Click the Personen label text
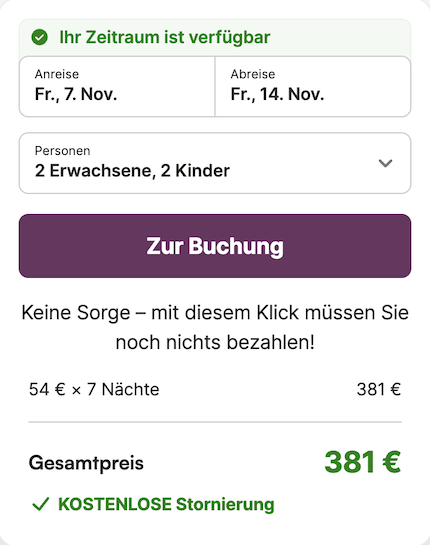 tap(63, 151)
